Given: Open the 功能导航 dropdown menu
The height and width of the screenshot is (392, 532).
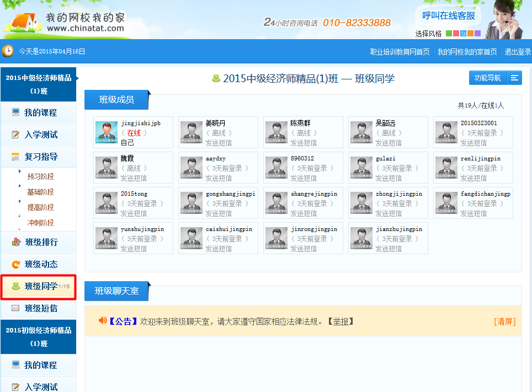Looking at the screenshot, I should (x=514, y=78).
